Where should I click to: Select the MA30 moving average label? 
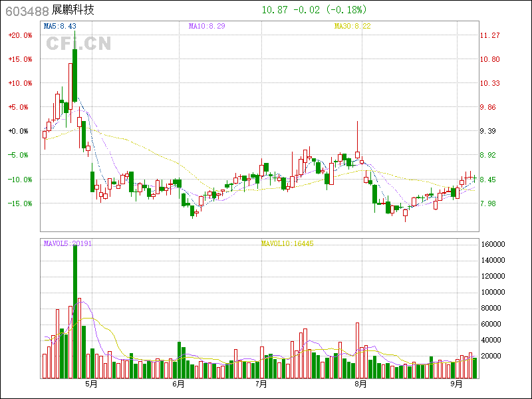coord(352,26)
